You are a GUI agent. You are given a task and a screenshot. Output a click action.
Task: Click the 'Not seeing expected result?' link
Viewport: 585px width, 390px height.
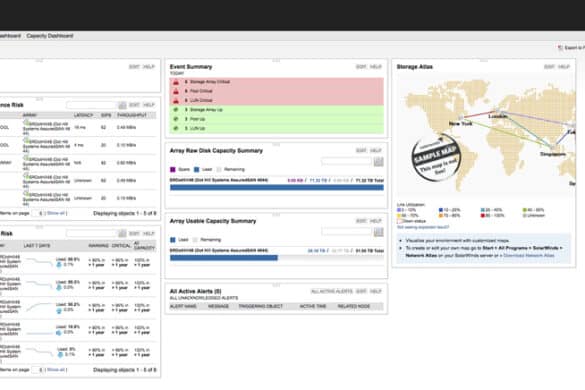[423, 227]
